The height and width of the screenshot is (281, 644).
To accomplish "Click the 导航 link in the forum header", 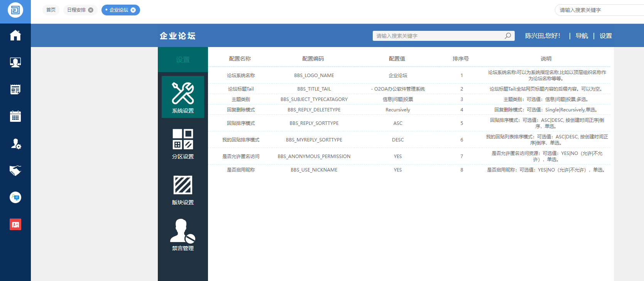I will tap(582, 36).
